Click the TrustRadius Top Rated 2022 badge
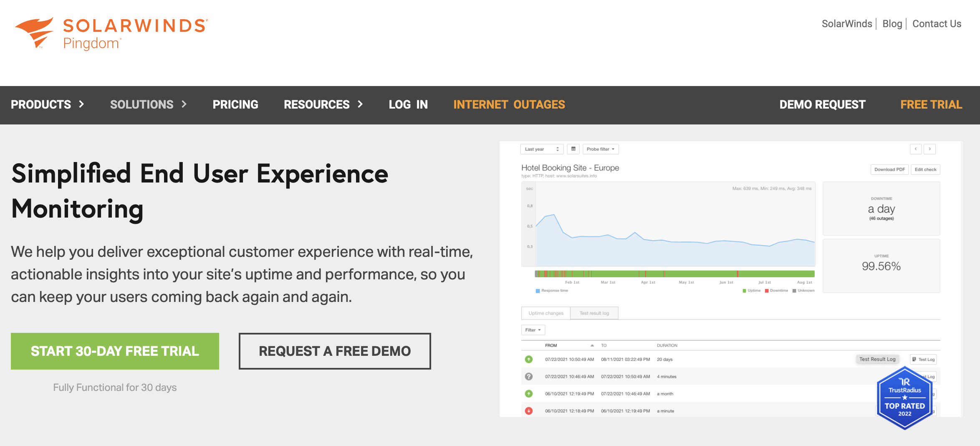 pyautogui.click(x=904, y=398)
